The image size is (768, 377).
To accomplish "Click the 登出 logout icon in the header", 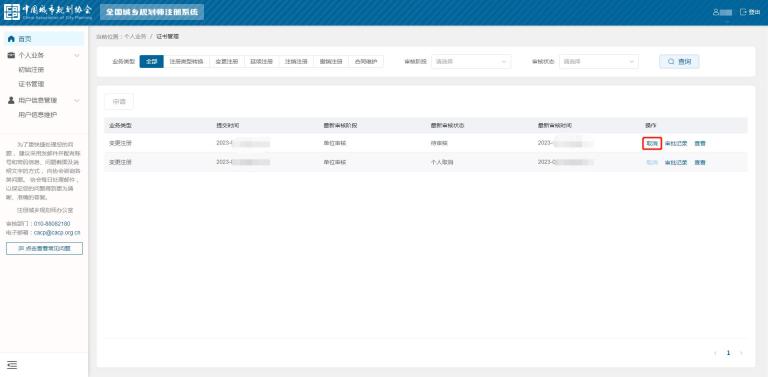I will point(743,12).
